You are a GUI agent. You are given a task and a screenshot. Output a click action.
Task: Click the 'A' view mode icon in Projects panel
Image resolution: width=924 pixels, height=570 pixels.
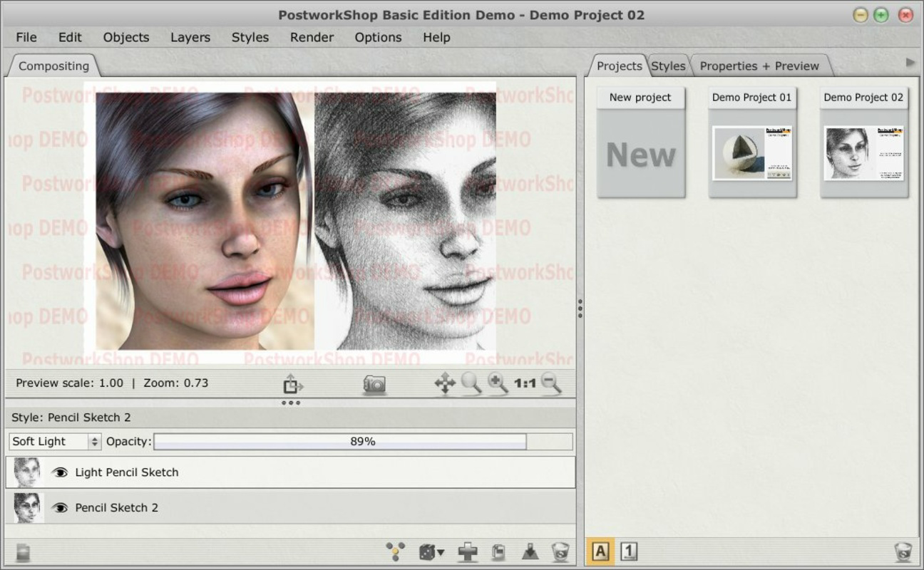600,551
